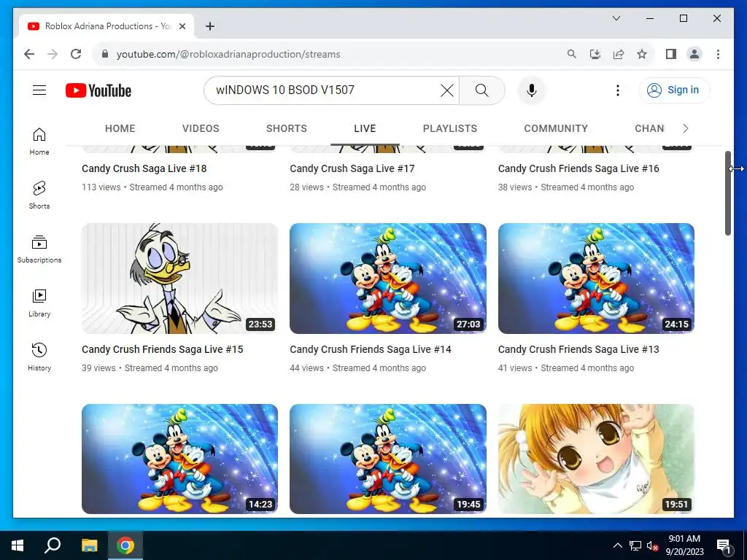Open Candy Crush Friends Saga Live #15 title
Image resolution: width=747 pixels, height=560 pixels.
click(162, 349)
